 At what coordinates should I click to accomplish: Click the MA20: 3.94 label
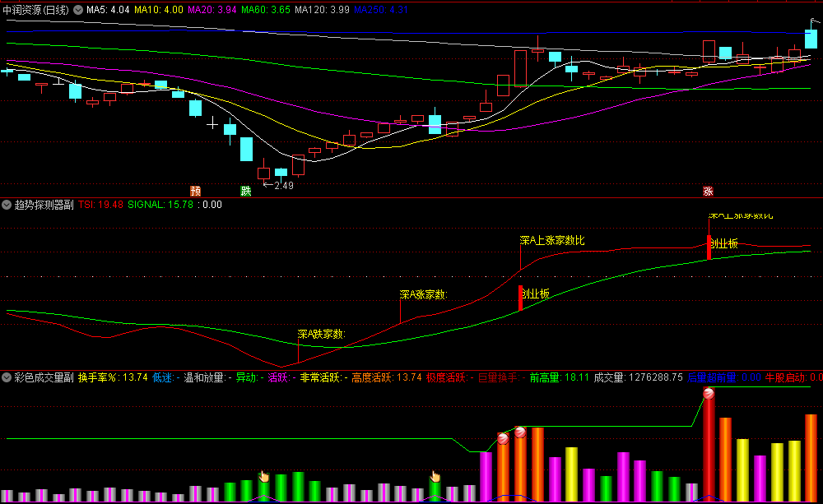click(x=212, y=10)
